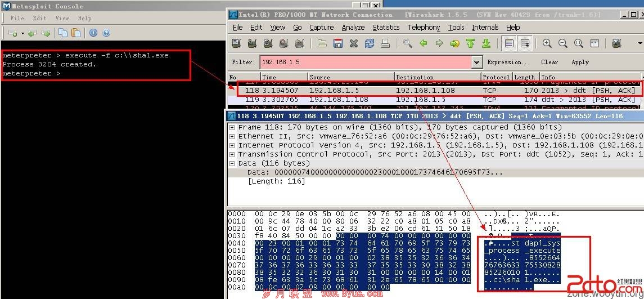The width and height of the screenshot is (644, 299).
Task: Reset Wireshark zoom to 1:1
Action: [x=579, y=43]
